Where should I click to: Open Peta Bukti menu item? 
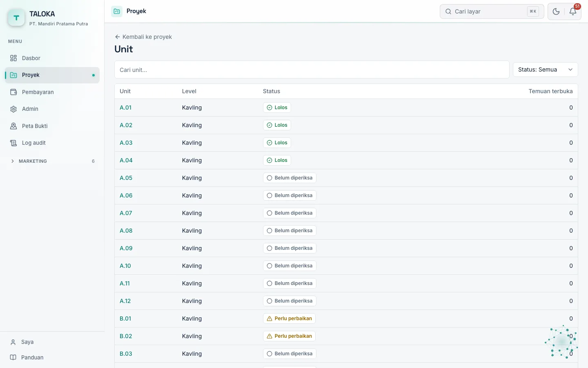(x=52, y=126)
